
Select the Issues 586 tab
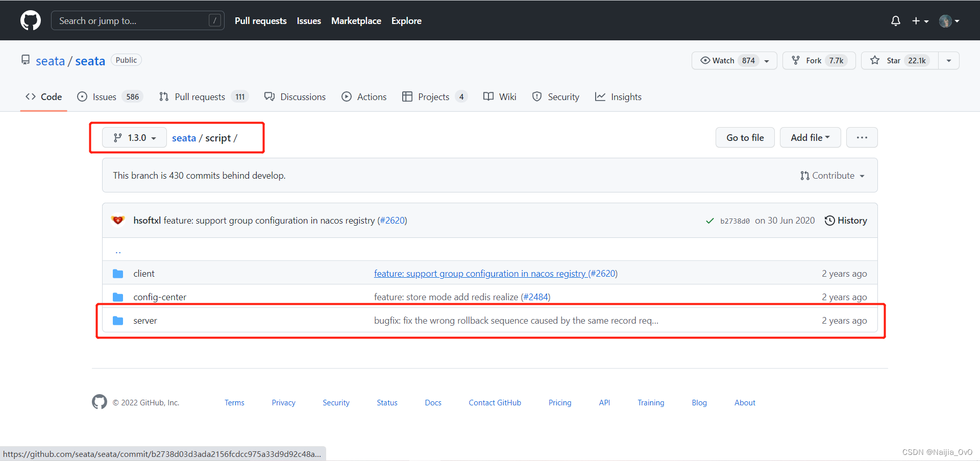tap(110, 96)
